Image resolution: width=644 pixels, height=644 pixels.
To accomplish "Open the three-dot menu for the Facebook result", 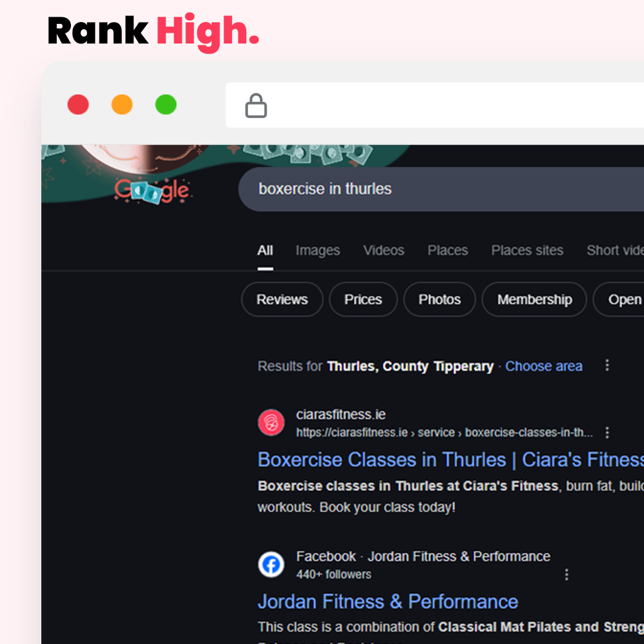I will tap(567, 574).
